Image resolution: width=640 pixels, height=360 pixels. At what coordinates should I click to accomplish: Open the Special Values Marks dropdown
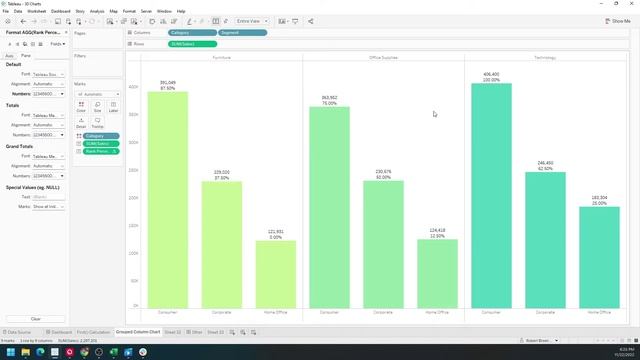tap(48, 207)
